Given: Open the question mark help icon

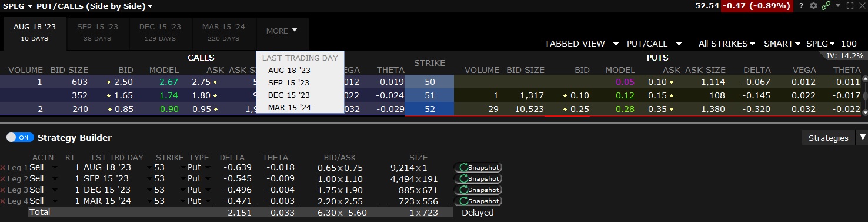Looking at the screenshot, I should click(x=801, y=6).
